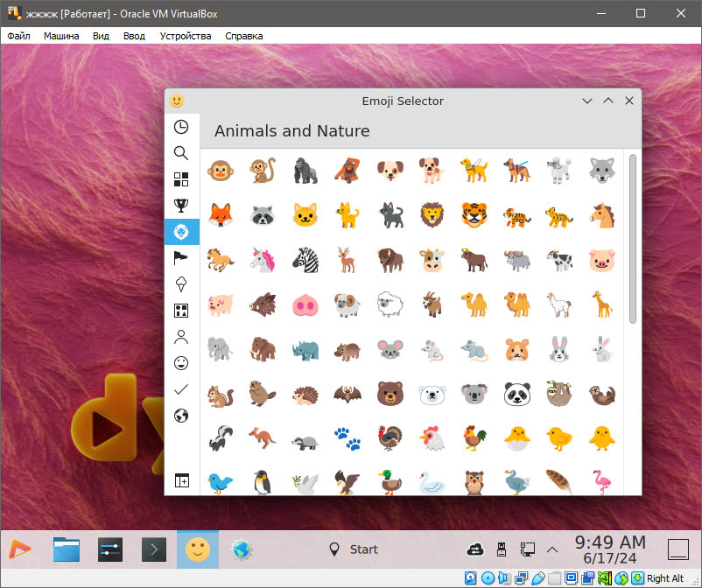Viewport: 702px width, 588px height.
Task: Select the lion face emoji
Action: point(432,215)
